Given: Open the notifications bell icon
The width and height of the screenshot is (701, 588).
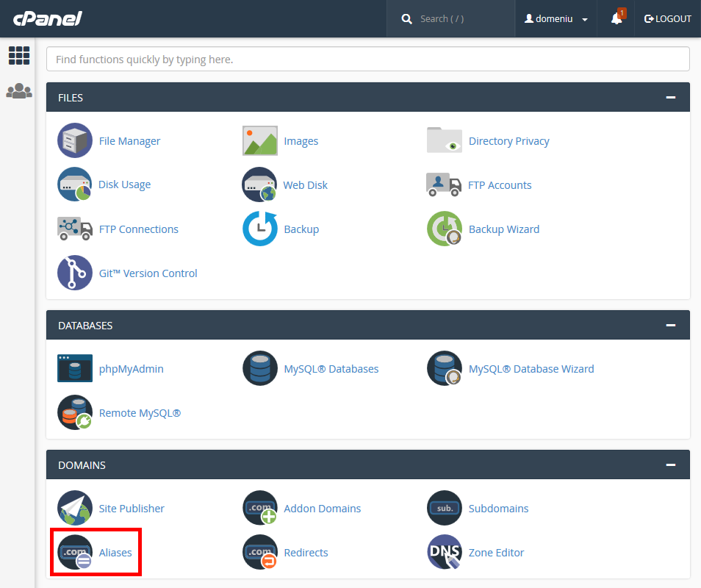Looking at the screenshot, I should 617,18.
